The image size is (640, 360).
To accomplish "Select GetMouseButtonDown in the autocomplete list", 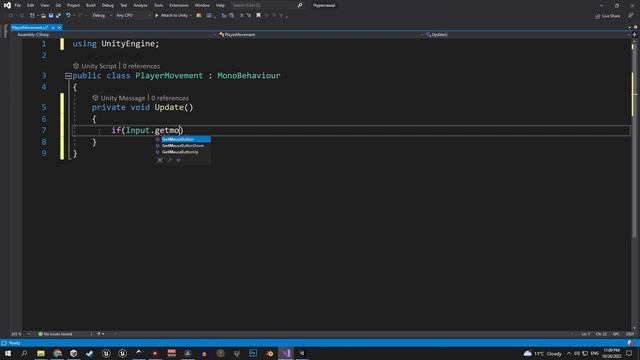I will 182,146.
